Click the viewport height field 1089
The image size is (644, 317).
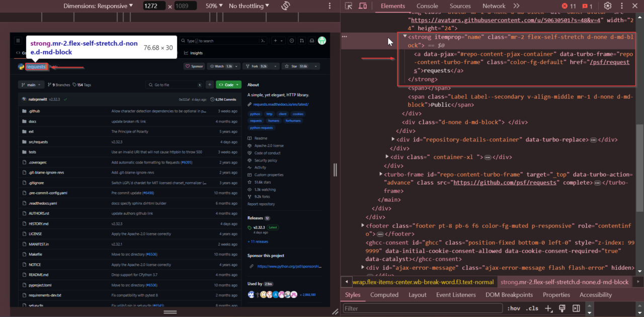pos(185,6)
